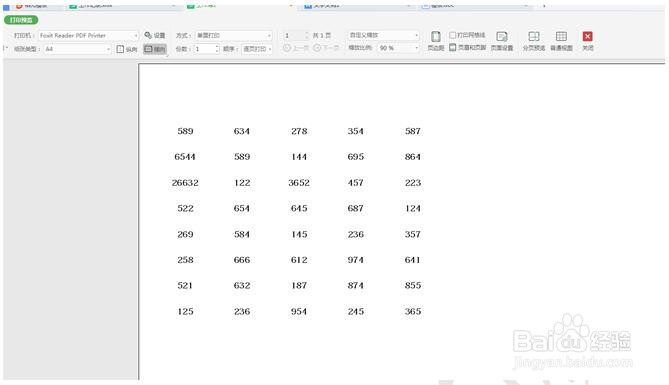Image resolution: width=669 pixels, height=385 pixels.
Task: Click the cell value 3652
Action: click(x=299, y=183)
